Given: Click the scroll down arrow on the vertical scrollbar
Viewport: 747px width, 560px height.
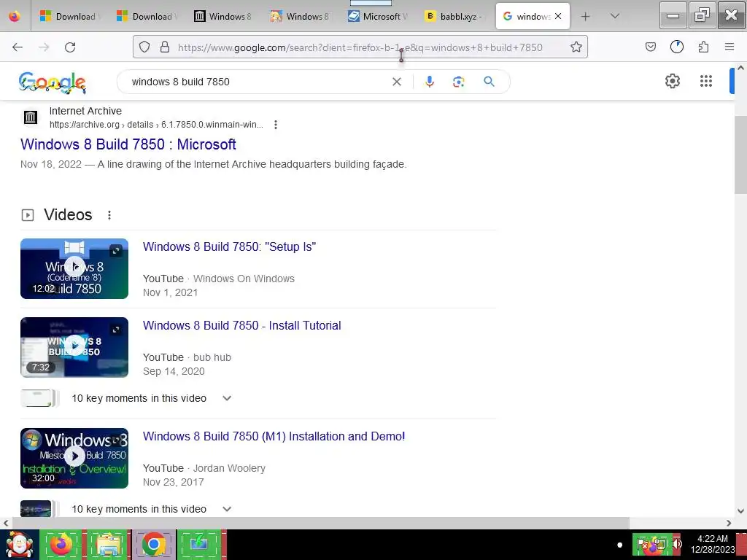Looking at the screenshot, I should click(x=740, y=511).
